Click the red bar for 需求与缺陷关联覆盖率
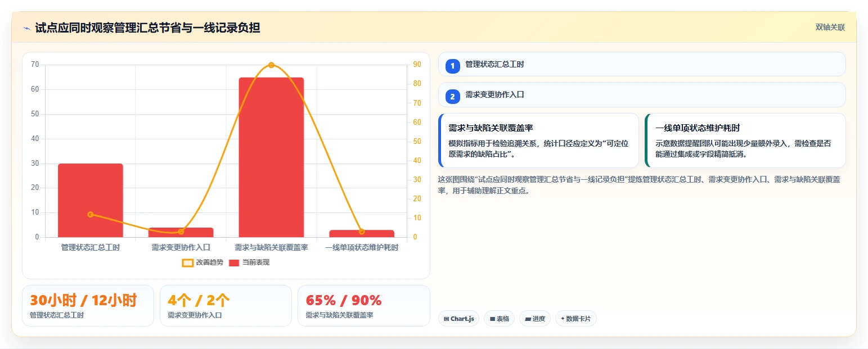868x349 pixels. pos(271,157)
